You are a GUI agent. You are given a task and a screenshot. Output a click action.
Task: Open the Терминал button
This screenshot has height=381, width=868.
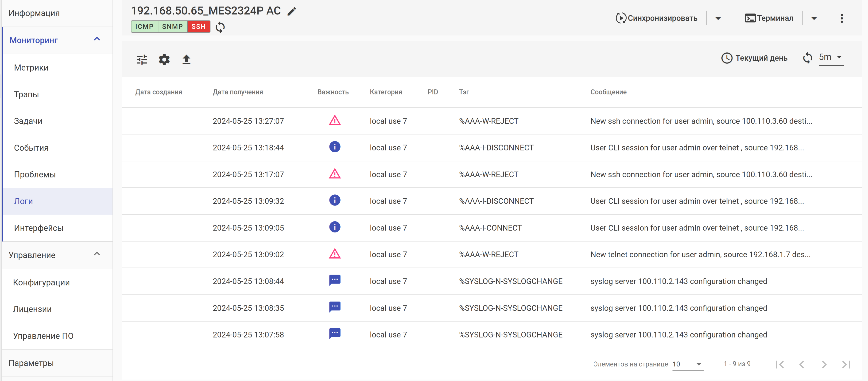pos(769,18)
